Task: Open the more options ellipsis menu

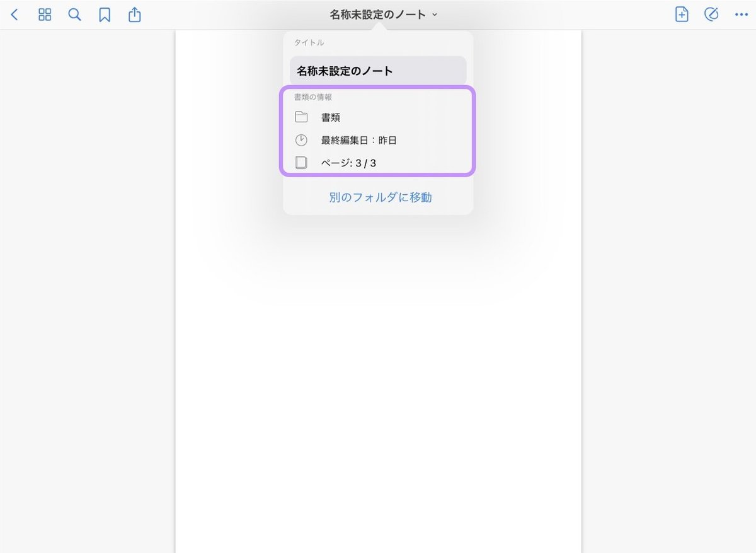Action: [742, 14]
